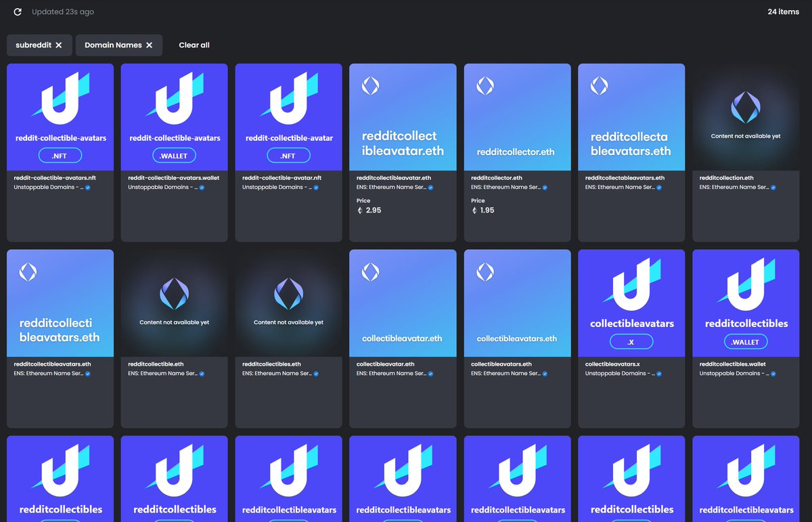Open the redditcollectableavatars.eth card image
Image resolution: width=812 pixels, height=522 pixels.
[x=632, y=117]
